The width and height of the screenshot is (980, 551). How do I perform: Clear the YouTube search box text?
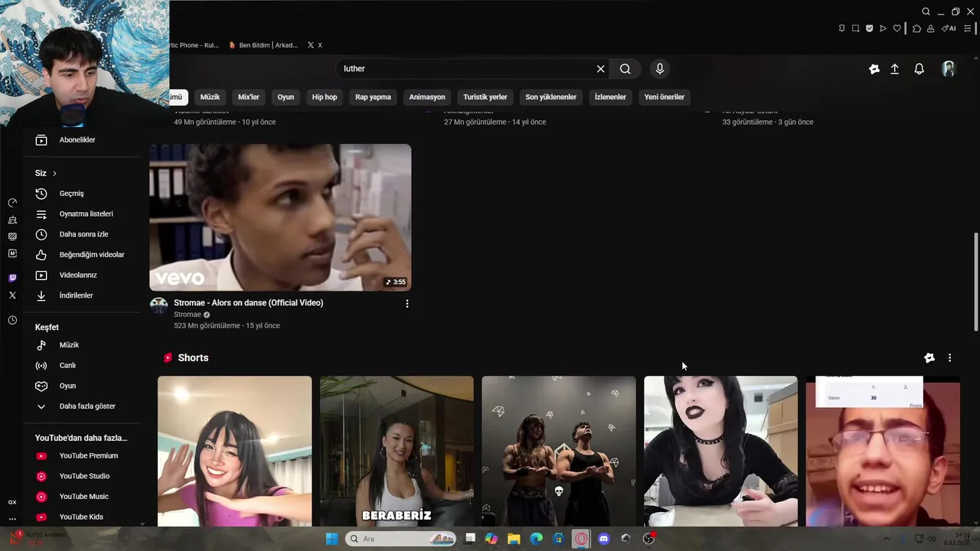point(601,69)
